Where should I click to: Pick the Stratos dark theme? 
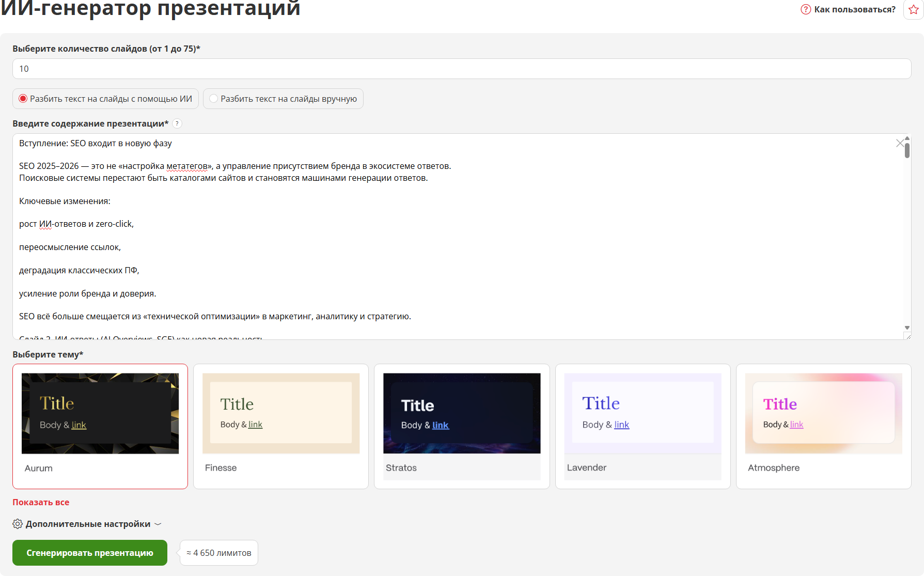click(462, 414)
